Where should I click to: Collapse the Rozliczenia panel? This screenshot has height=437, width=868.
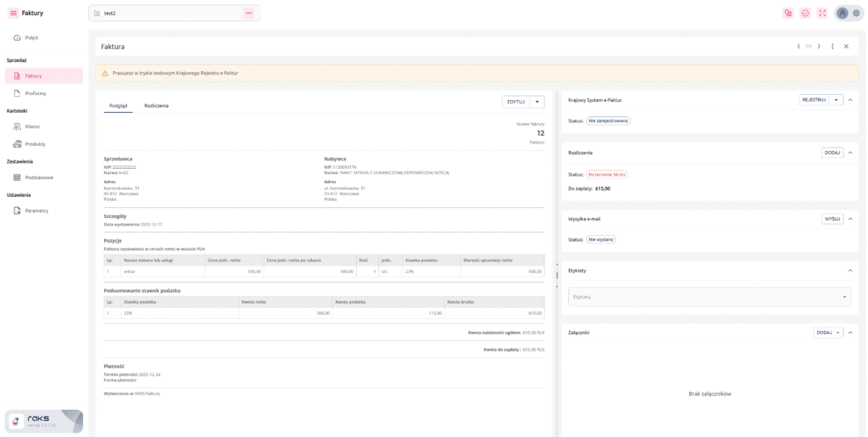[x=850, y=153]
